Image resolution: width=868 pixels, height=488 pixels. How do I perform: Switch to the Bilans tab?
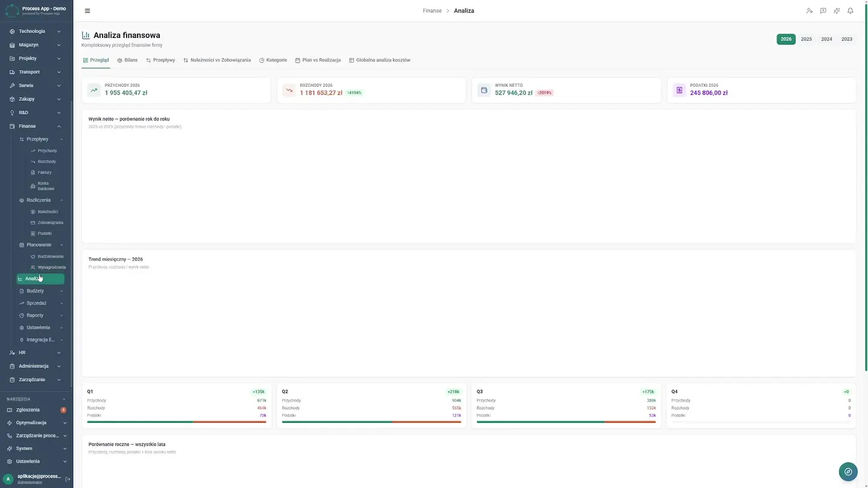point(127,60)
